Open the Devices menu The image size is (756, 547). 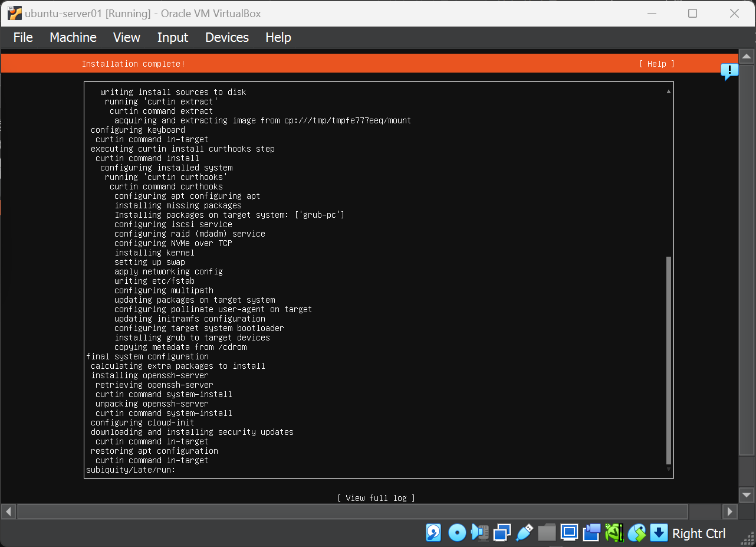pyautogui.click(x=227, y=37)
